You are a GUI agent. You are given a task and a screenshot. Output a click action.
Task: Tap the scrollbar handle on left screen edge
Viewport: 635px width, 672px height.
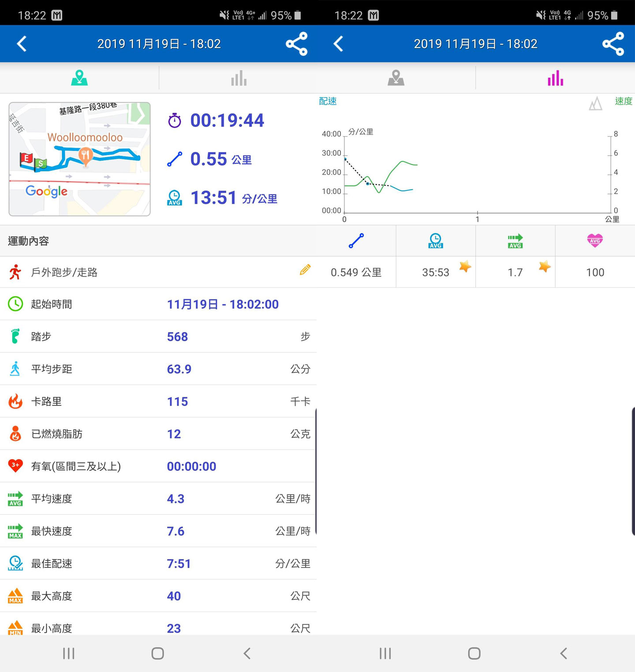(316, 471)
